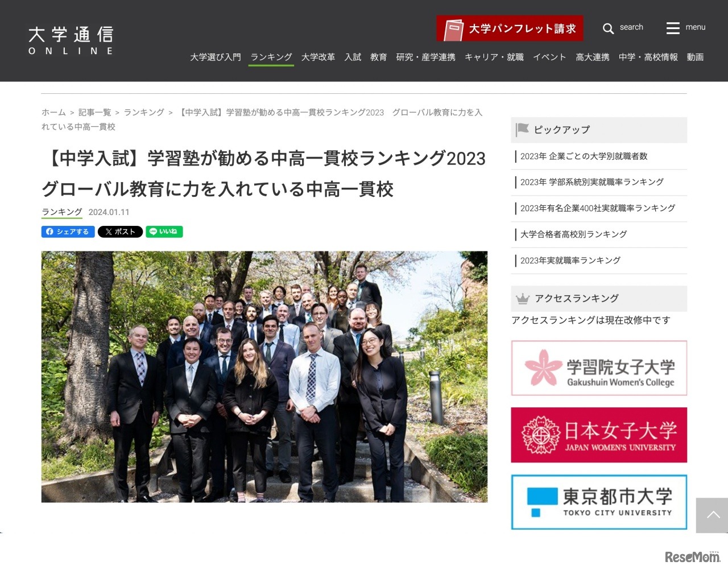
Task: Open 大学合格者高校別ランキング pickup link
Action: 573,234
